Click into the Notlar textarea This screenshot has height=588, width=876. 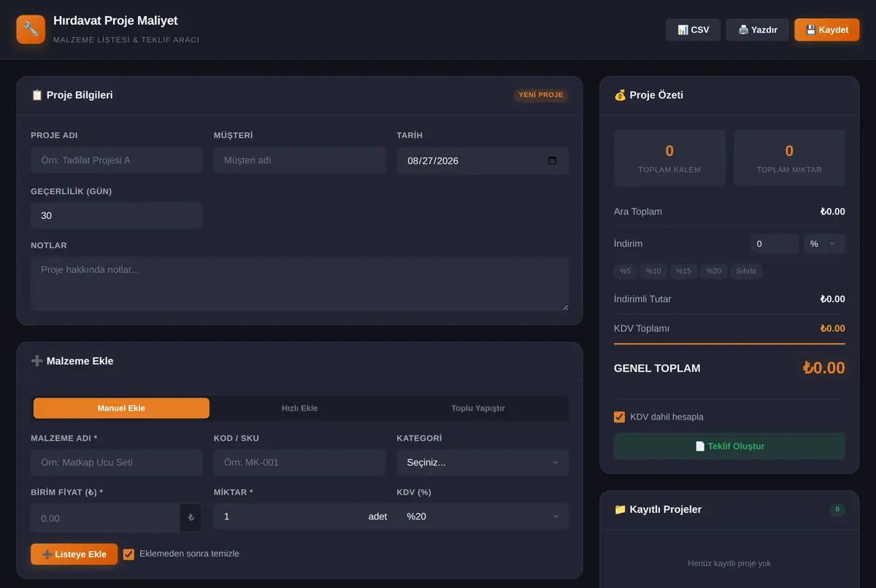point(299,284)
